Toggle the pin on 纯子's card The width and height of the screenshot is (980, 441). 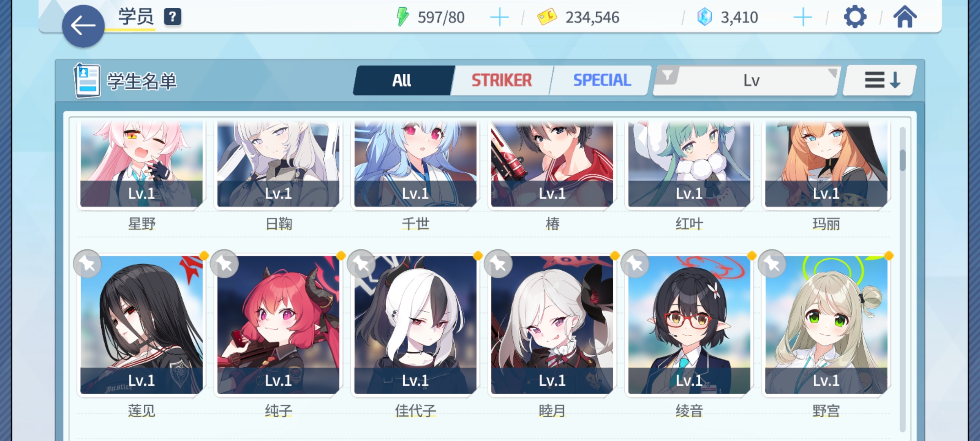click(x=224, y=264)
